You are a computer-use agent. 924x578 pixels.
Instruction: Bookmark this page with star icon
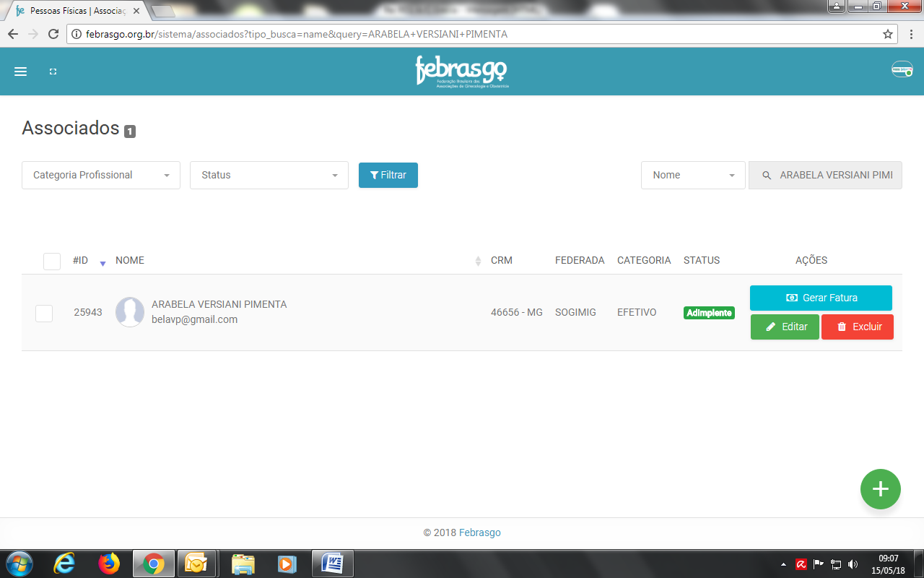[x=887, y=34]
